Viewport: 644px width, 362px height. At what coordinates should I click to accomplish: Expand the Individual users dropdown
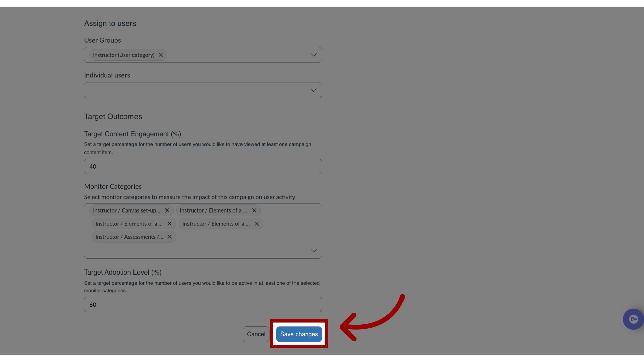pyautogui.click(x=313, y=90)
